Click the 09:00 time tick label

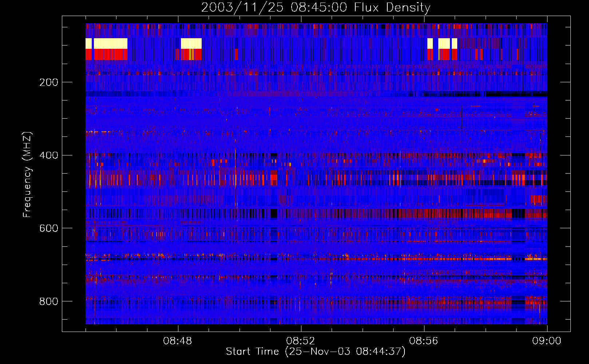547,341
